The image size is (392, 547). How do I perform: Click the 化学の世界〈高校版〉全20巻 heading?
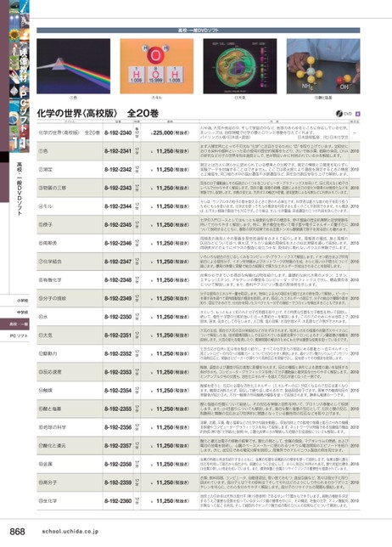click(x=98, y=113)
